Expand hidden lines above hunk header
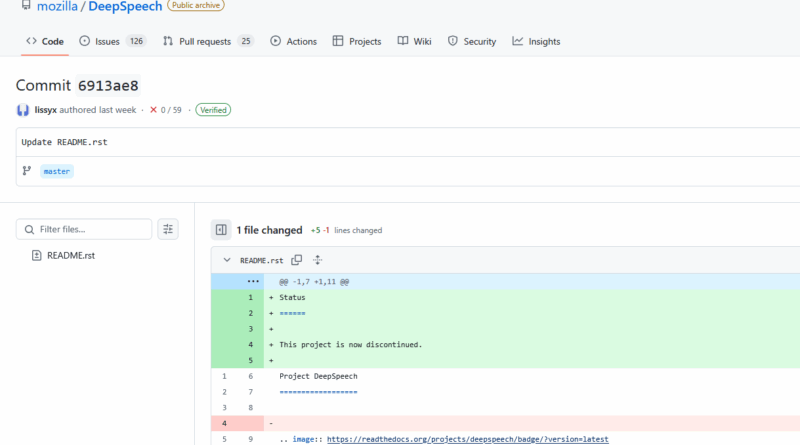Viewport: 800px width, 445px height. click(253, 282)
